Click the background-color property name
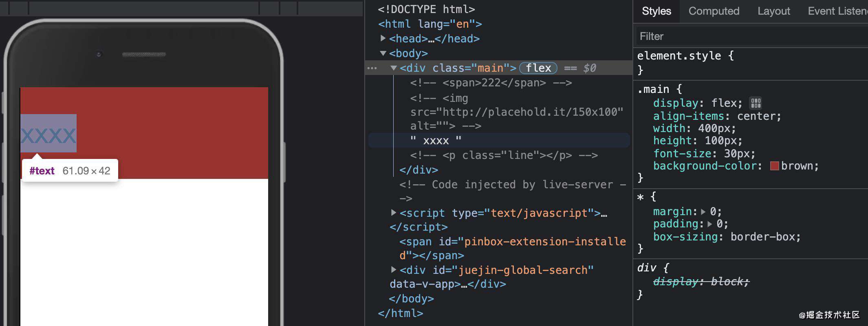This screenshot has width=868, height=326. point(705,166)
